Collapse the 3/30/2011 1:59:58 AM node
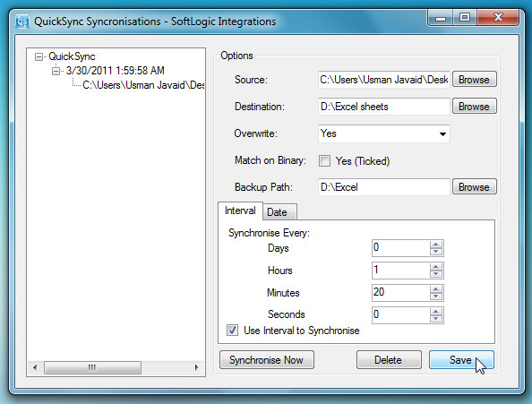Screen dimensions: 532x404 [x=56, y=71]
